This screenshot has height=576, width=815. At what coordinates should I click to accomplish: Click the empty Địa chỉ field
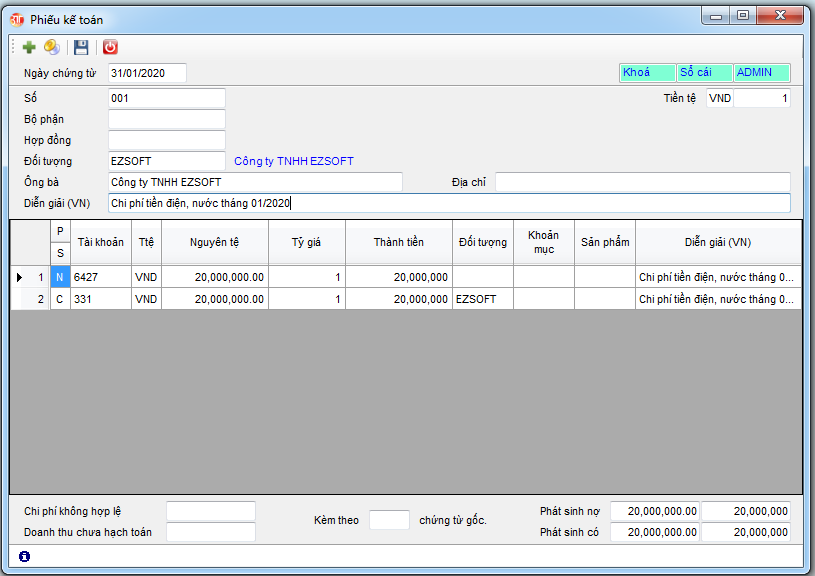pos(643,182)
